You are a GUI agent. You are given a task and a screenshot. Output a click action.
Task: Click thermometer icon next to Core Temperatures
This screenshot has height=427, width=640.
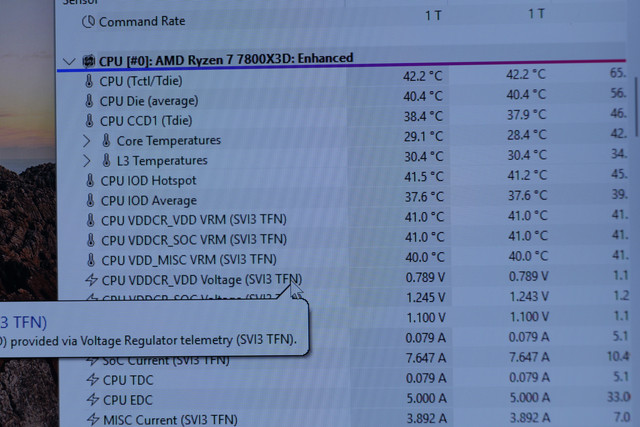(x=106, y=141)
